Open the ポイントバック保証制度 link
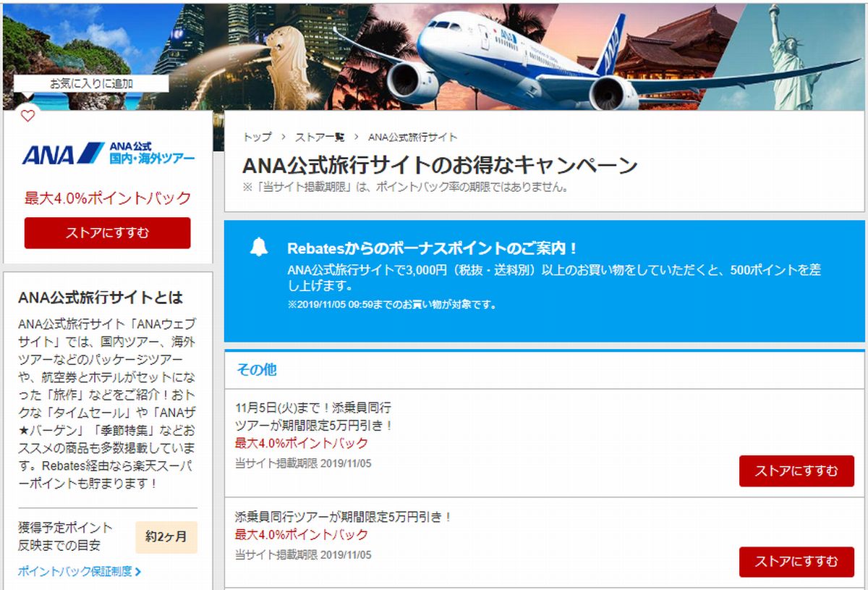This screenshot has width=868, height=590. [x=75, y=571]
